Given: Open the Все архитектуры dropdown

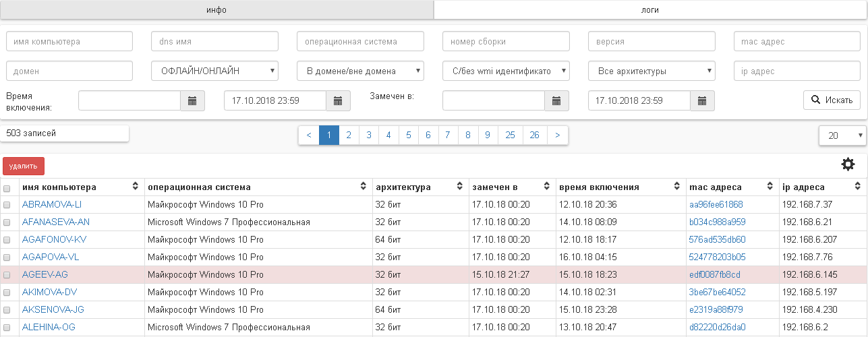Looking at the screenshot, I should coord(652,71).
